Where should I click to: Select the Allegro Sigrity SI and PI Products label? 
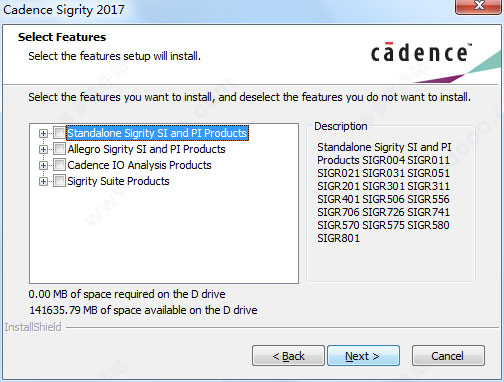pyautogui.click(x=146, y=149)
